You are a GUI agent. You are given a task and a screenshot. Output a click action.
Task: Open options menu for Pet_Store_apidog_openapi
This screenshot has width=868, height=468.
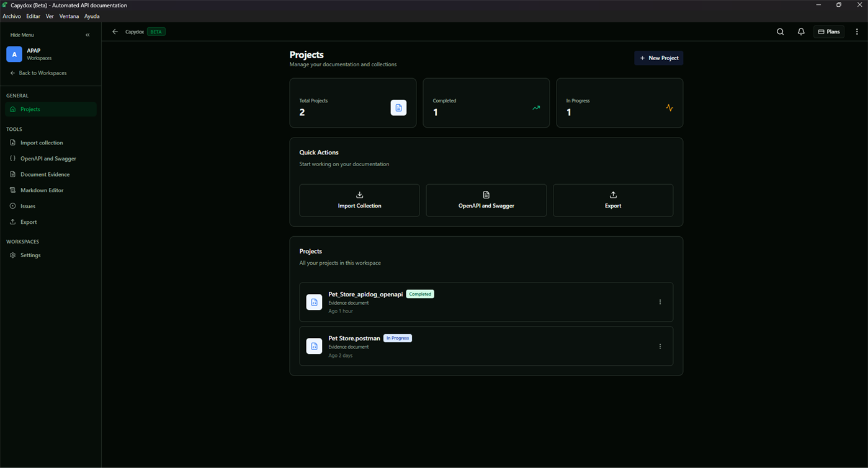(x=660, y=302)
